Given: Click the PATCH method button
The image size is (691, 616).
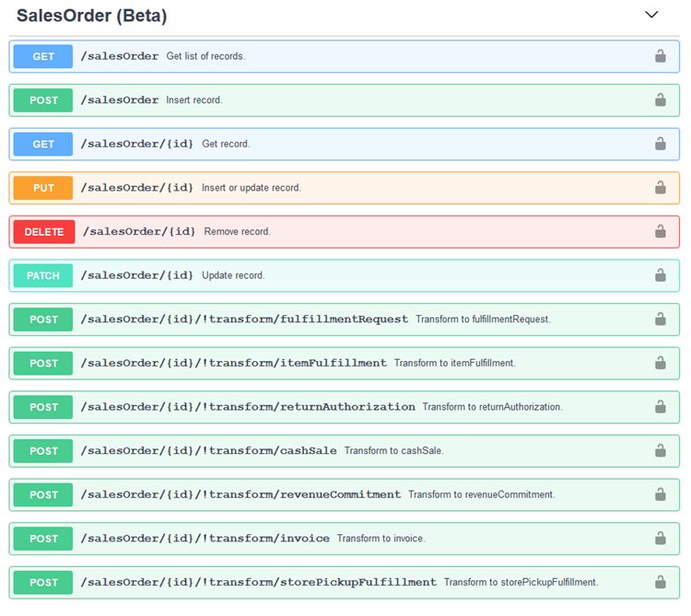Looking at the screenshot, I should coord(43,275).
